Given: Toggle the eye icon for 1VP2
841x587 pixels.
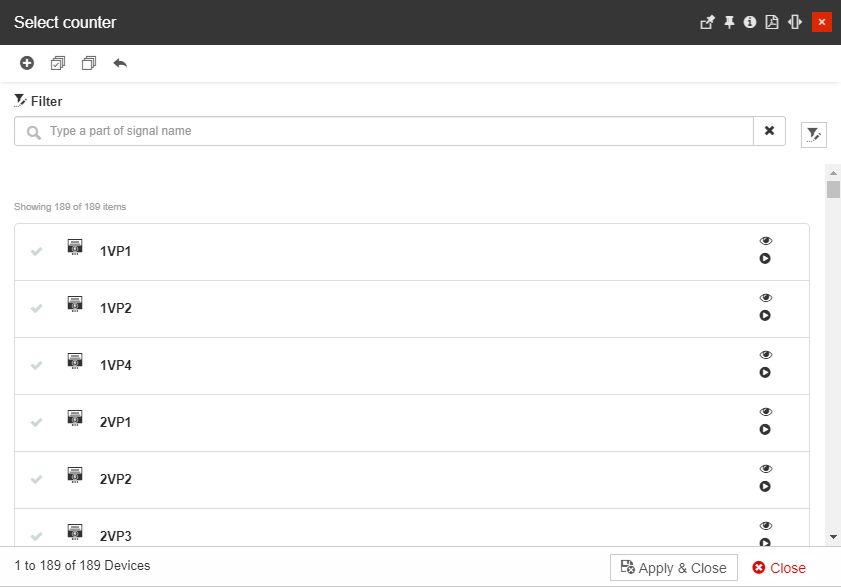Looking at the screenshot, I should point(766,298).
